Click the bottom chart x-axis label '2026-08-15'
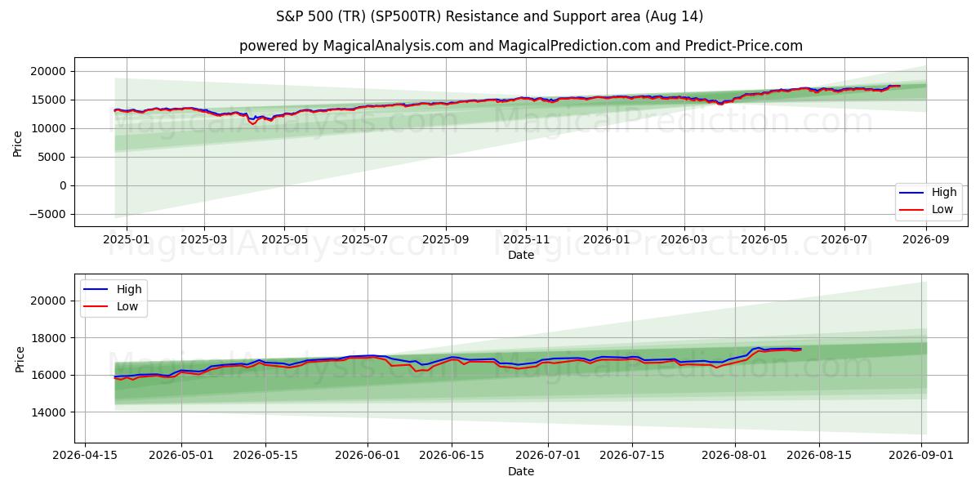 817,457
